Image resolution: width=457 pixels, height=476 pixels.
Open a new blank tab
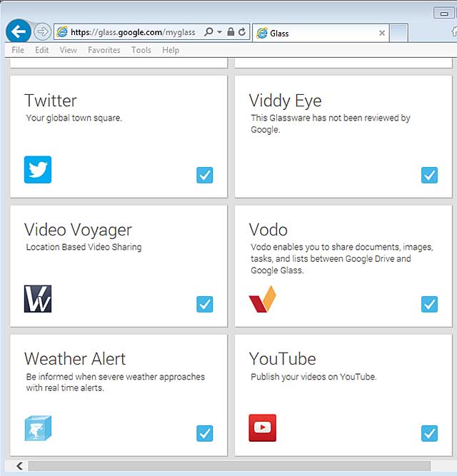click(398, 33)
